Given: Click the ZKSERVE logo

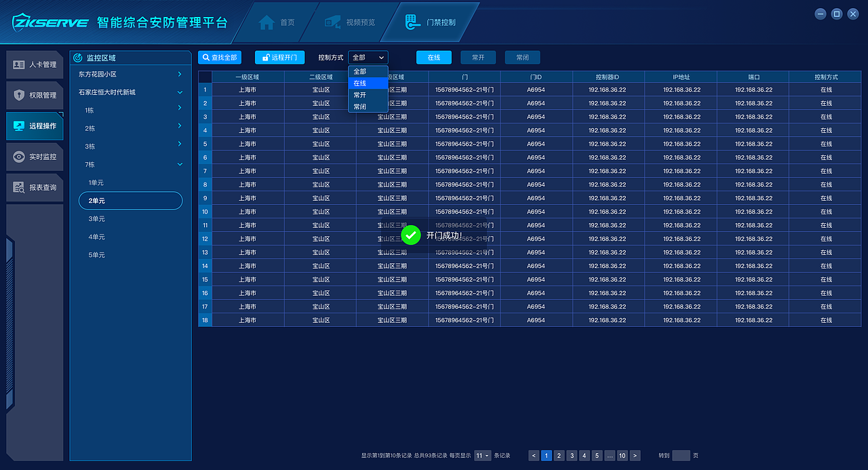Looking at the screenshot, I should coord(50,22).
